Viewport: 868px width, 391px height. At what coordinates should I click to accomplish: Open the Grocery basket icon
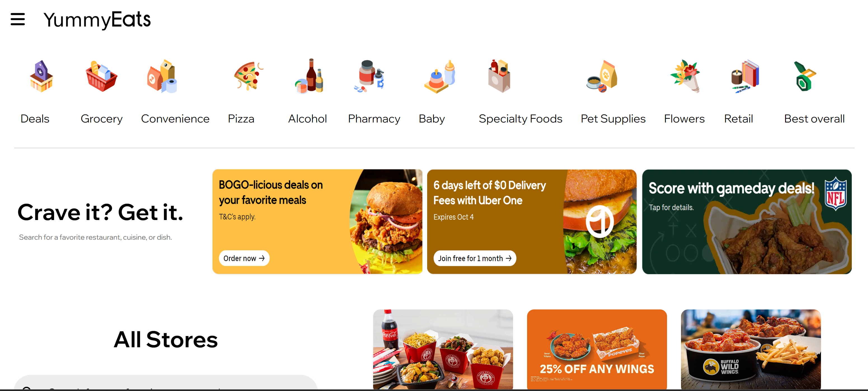pos(101,76)
